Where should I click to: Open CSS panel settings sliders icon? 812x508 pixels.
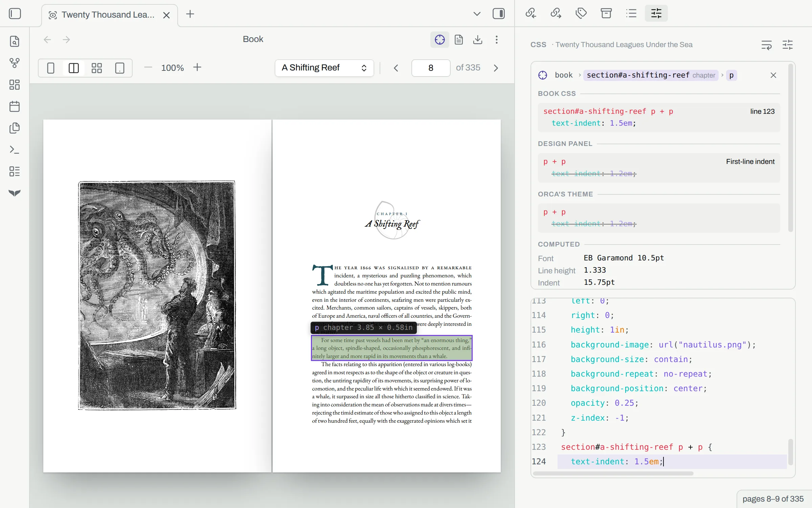pos(788,45)
